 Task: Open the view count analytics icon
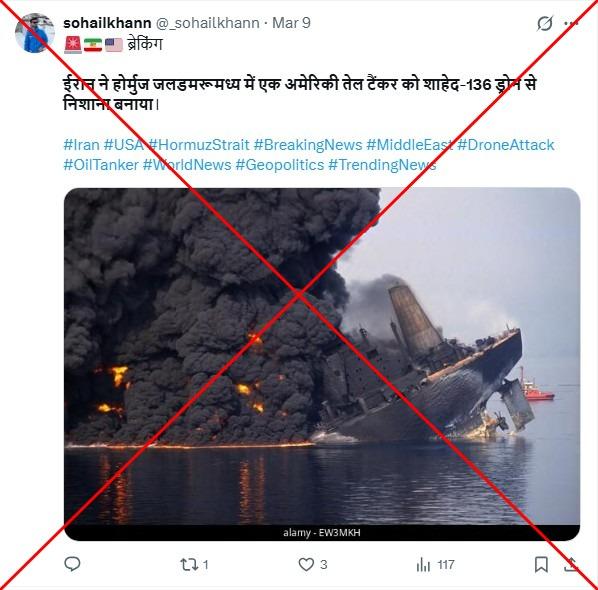click(x=423, y=564)
